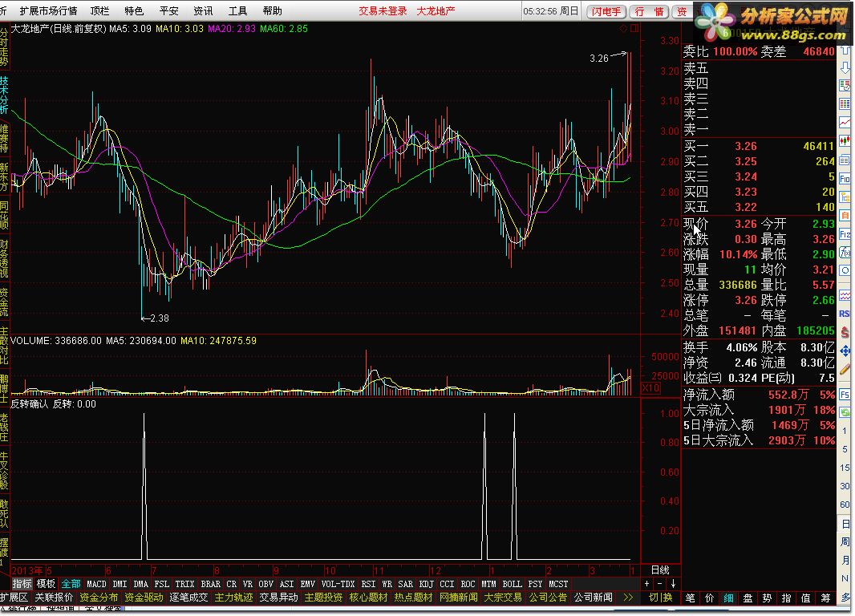This screenshot has height=616, width=855.
Task: Click the small square icon at chart top right
Action: pos(634,28)
